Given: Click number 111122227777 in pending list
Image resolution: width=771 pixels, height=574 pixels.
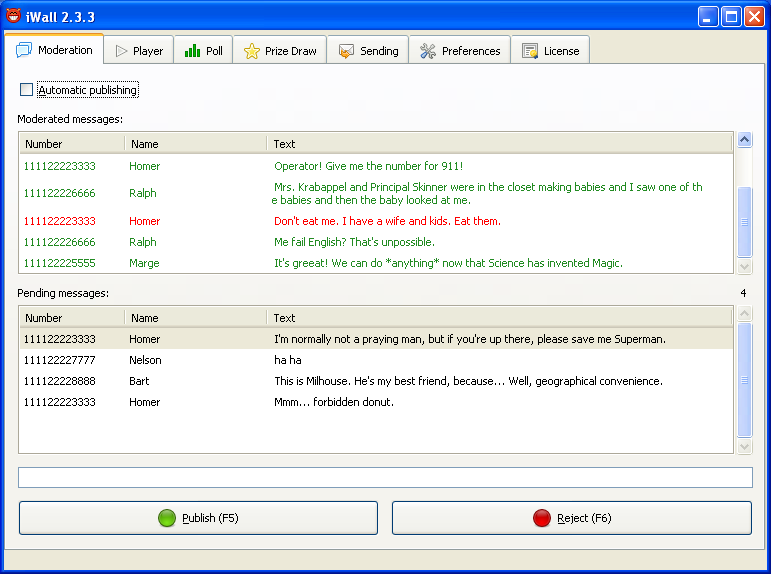Looking at the screenshot, I should [59, 360].
